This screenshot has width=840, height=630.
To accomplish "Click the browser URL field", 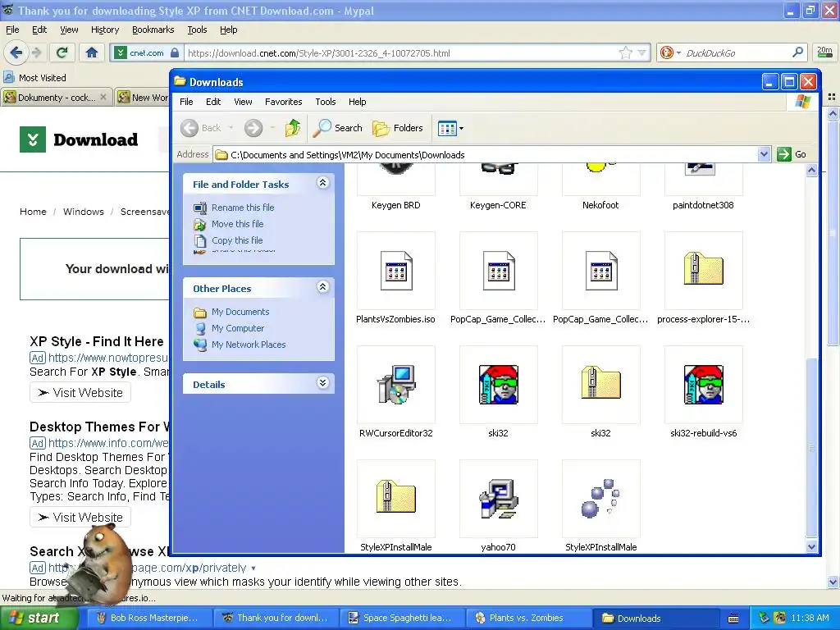I will [x=402, y=53].
